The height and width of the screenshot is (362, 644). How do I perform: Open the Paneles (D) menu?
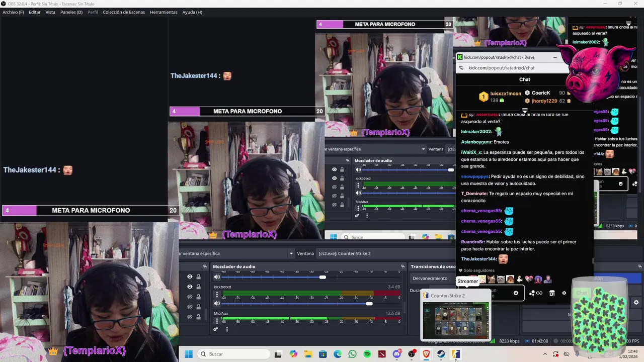pos(71,12)
